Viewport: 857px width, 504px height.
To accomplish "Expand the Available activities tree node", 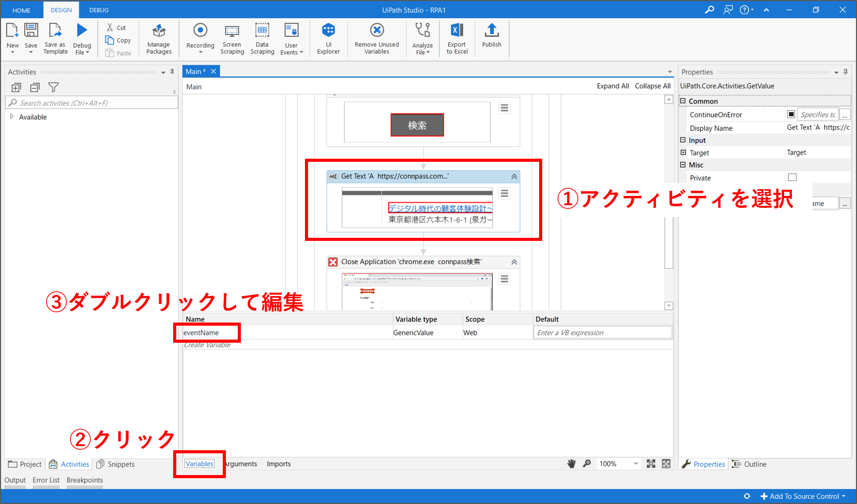I will [12, 117].
